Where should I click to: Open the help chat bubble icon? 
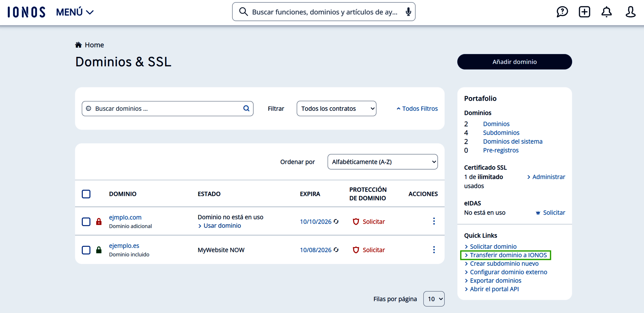click(562, 12)
